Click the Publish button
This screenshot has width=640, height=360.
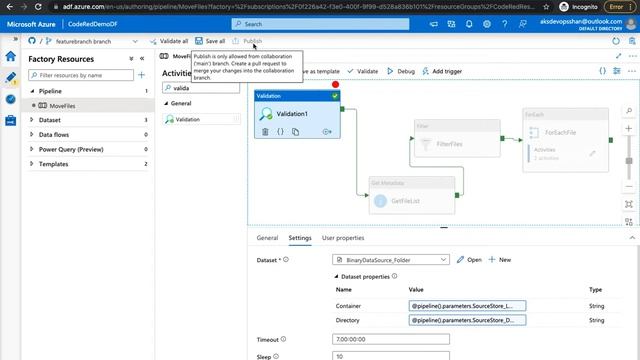(x=247, y=41)
